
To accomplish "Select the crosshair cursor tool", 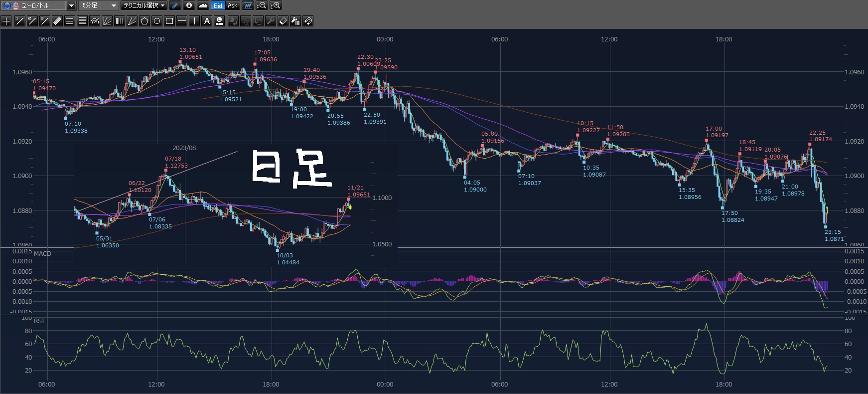I will click(x=6, y=21).
